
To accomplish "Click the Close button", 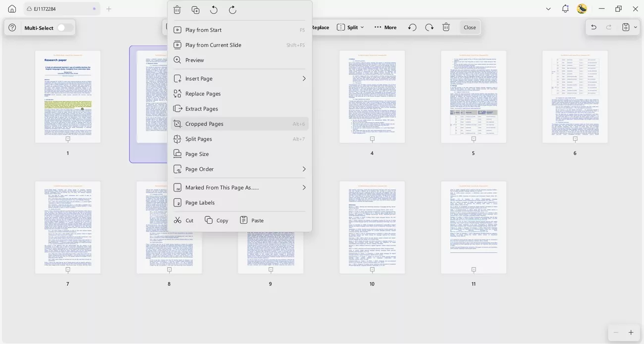I will [469, 27].
